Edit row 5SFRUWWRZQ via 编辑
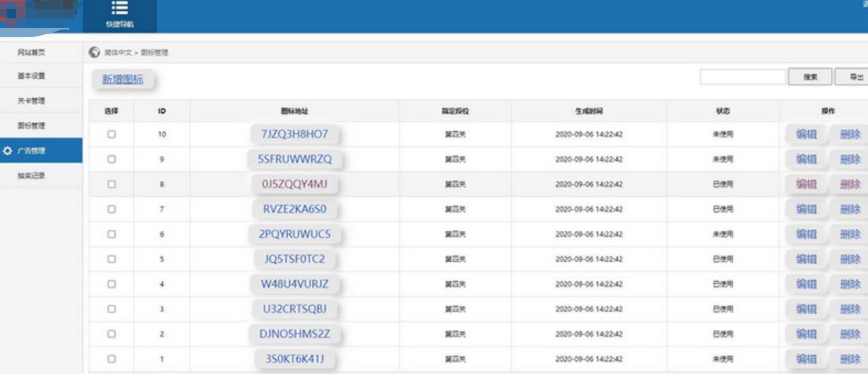 806,159
